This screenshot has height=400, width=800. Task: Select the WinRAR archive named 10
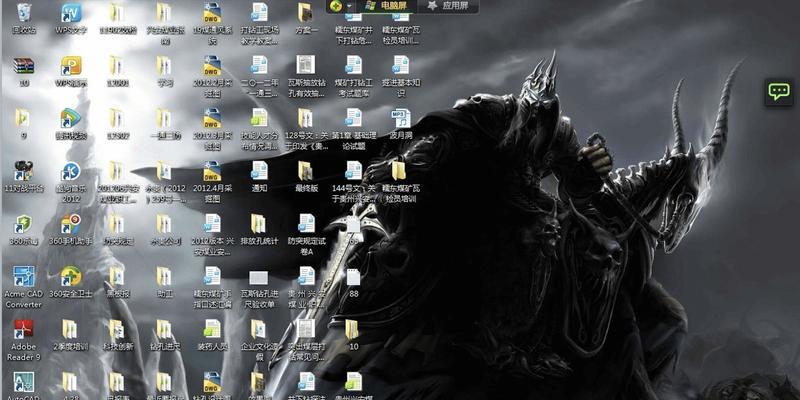tap(23, 71)
